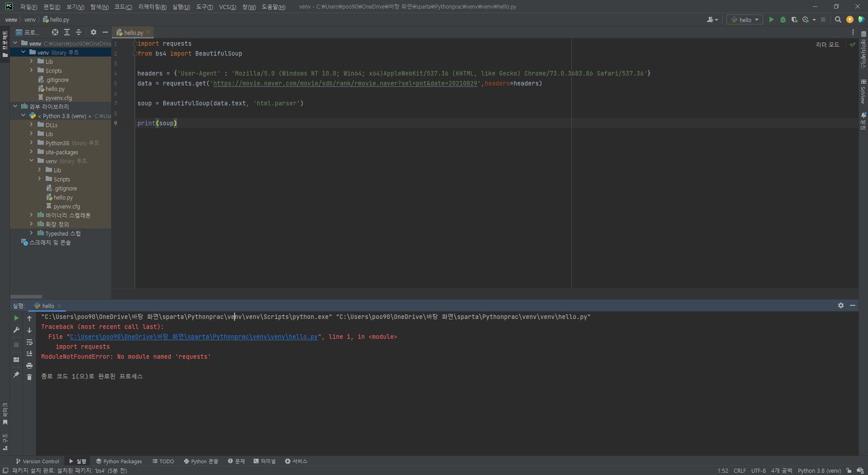Expand all items in the project tree

pos(66,32)
